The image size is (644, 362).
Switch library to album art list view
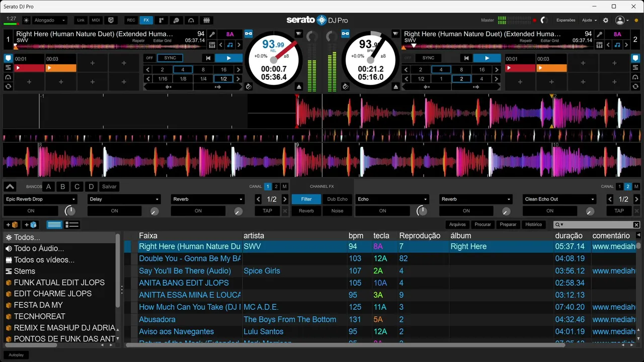[x=72, y=225]
